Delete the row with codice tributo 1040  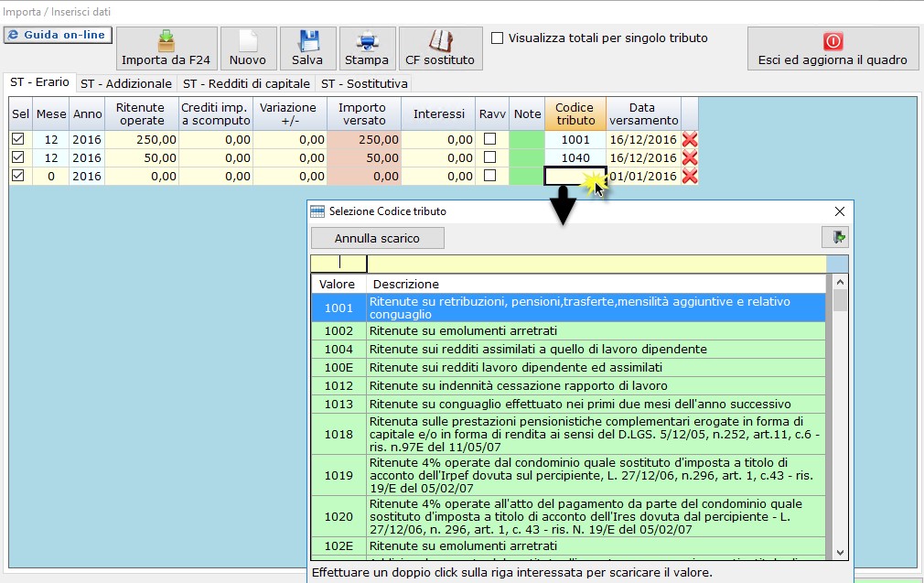[x=690, y=158]
